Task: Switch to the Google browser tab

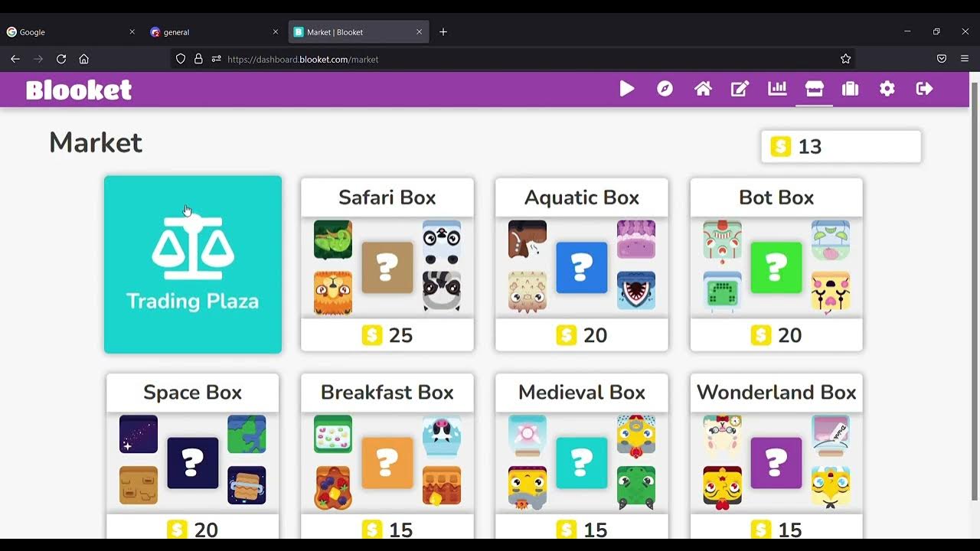Action: point(70,32)
